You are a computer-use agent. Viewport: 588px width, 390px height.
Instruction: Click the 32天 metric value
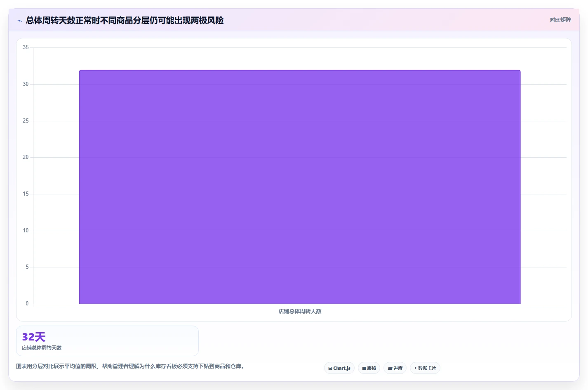coord(34,337)
